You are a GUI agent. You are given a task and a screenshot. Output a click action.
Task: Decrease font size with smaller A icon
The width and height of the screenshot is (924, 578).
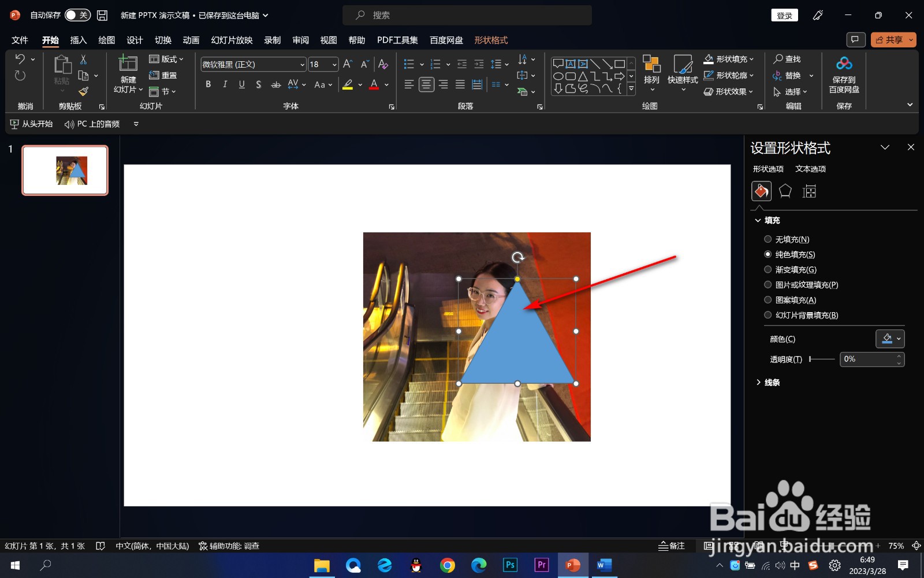[365, 64]
